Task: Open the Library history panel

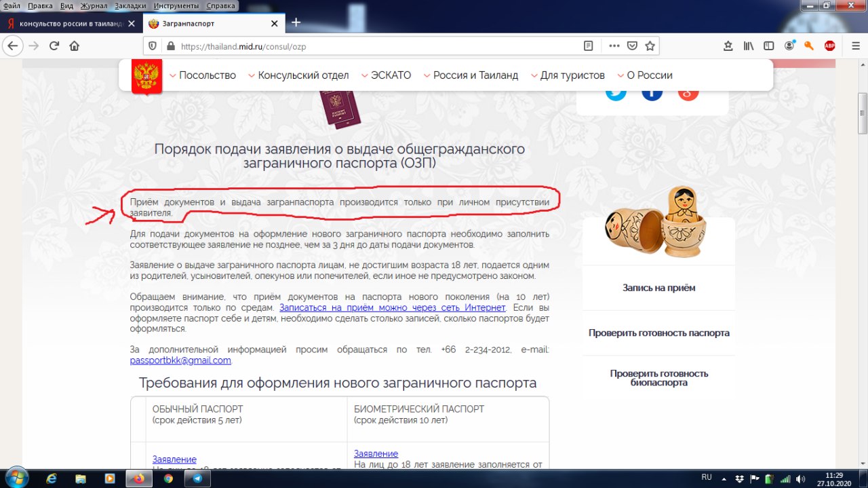Action: [749, 46]
